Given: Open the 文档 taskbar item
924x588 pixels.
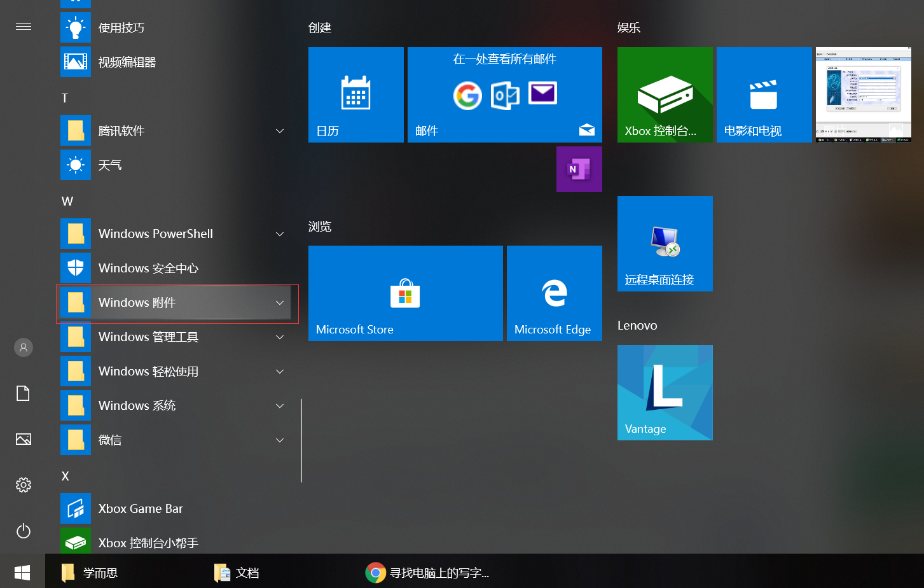Looking at the screenshot, I should 237,573.
